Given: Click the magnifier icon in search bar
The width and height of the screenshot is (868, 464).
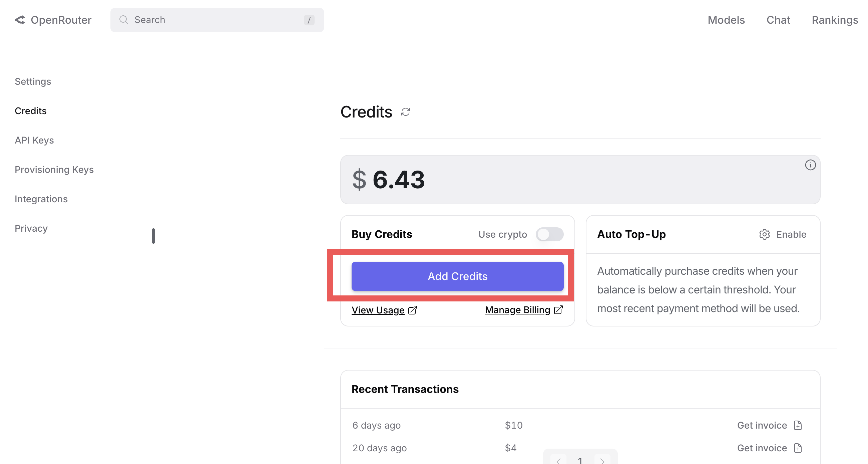Looking at the screenshot, I should point(124,20).
